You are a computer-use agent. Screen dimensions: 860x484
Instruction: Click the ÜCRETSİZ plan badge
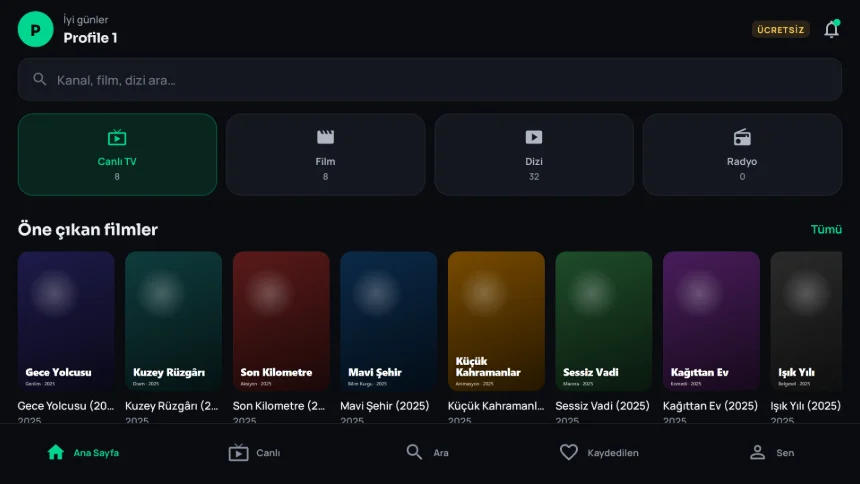click(x=780, y=30)
